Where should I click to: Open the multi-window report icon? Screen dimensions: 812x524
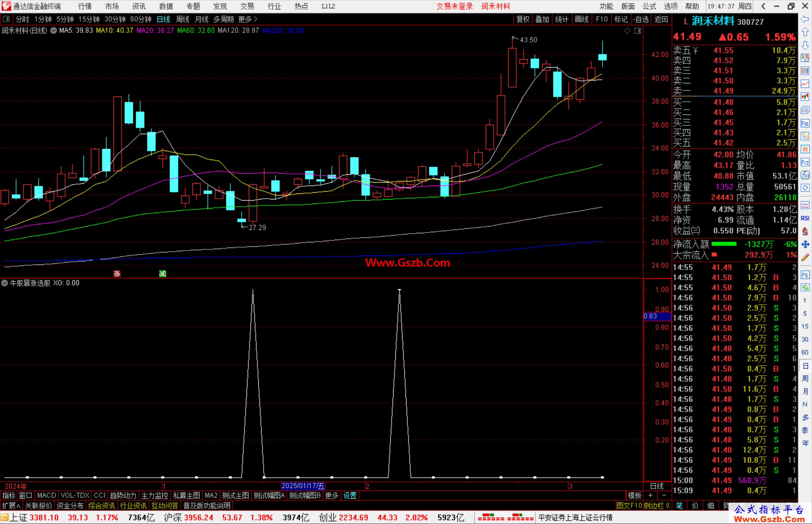click(805, 110)
